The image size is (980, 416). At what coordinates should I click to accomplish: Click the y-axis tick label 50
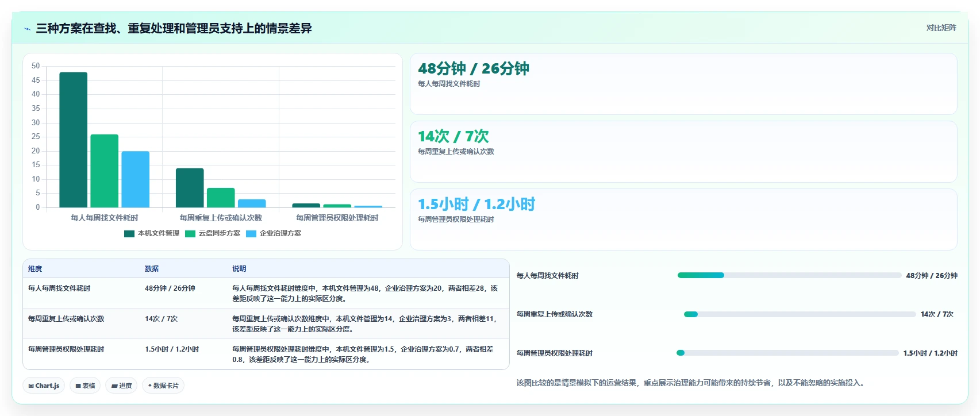pos(36,66)
